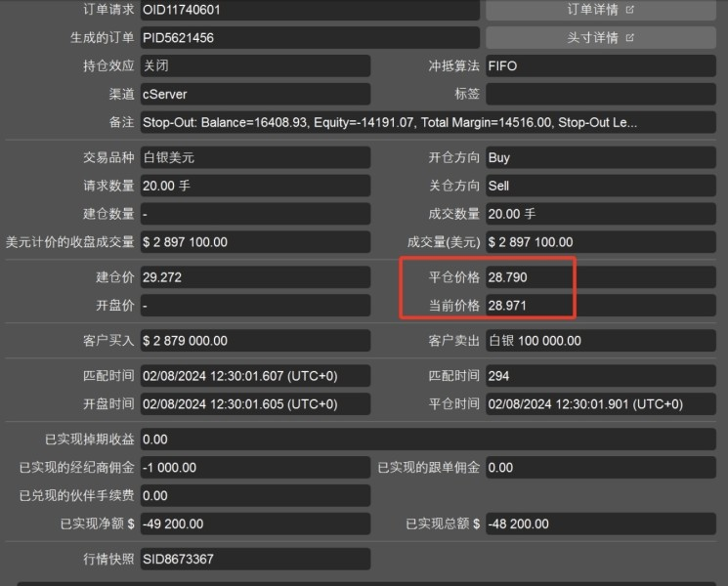Click the external-link icon on 订单详情 button
Screen dimensions: 728x586
[629, 10]
